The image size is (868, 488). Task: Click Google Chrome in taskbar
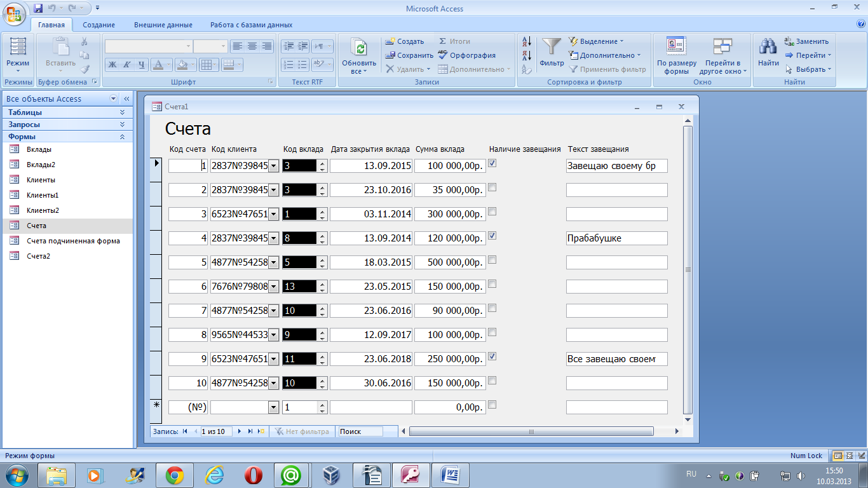(x=175, y=475)
